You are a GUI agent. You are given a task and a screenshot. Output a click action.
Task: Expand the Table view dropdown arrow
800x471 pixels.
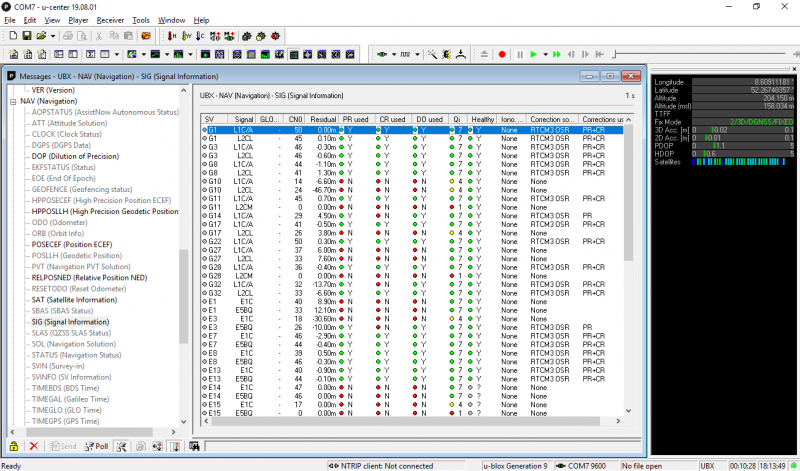point(117,54)
